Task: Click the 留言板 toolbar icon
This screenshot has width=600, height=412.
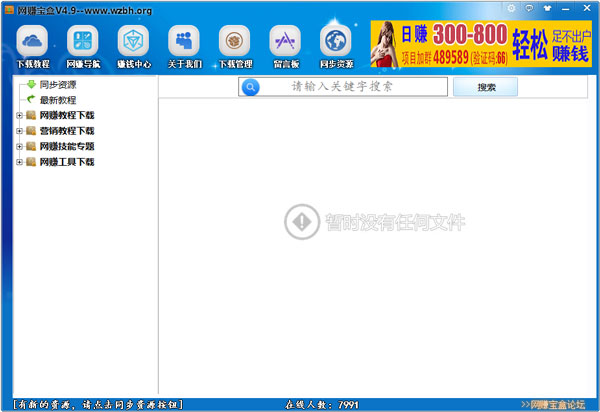Action: coord(285,46)
